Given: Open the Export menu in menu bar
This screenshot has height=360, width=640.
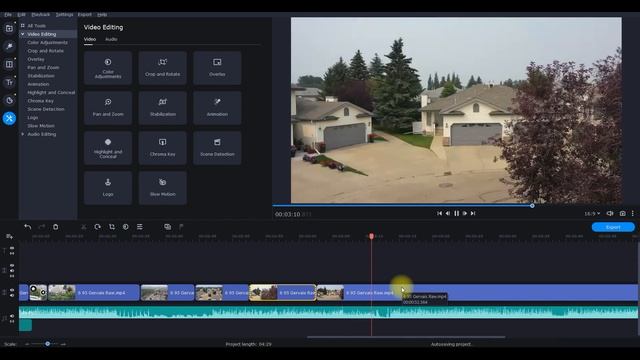Looking at the screenshot, I should coord(85,15).
